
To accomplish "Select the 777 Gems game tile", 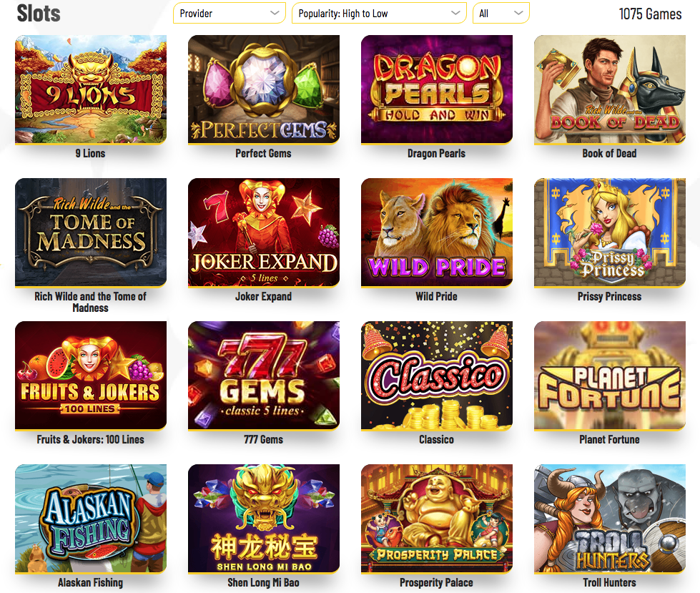I will 263,376.
